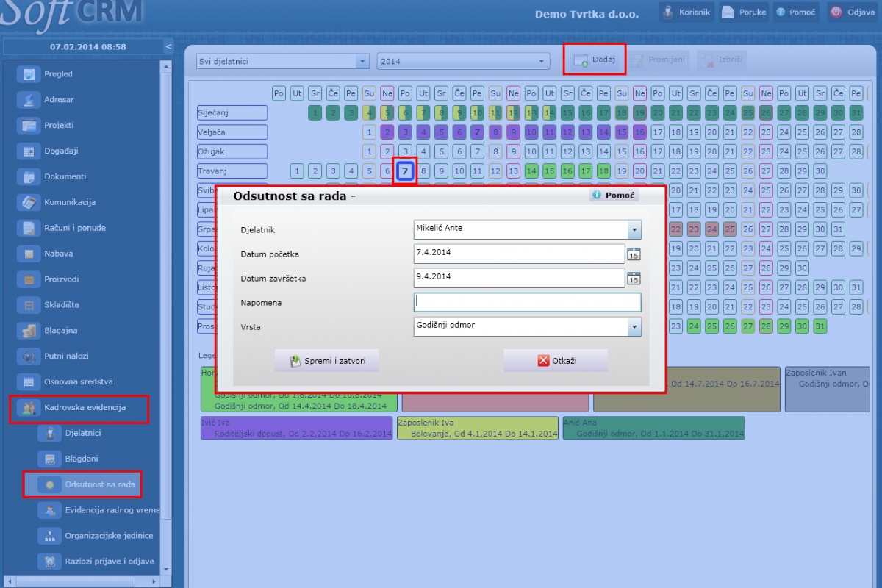The height and width of the screenshot is (588, 882).
Task: Select the Travanj month label
Action: pyautogui.click(x=232, y=171)
